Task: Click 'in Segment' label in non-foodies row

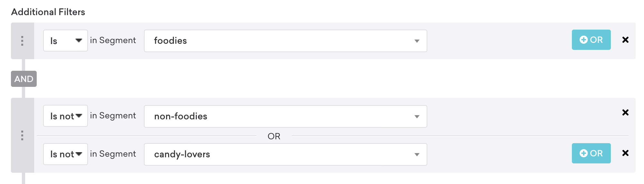Action: pyautogui.click(x=113, y=115)
